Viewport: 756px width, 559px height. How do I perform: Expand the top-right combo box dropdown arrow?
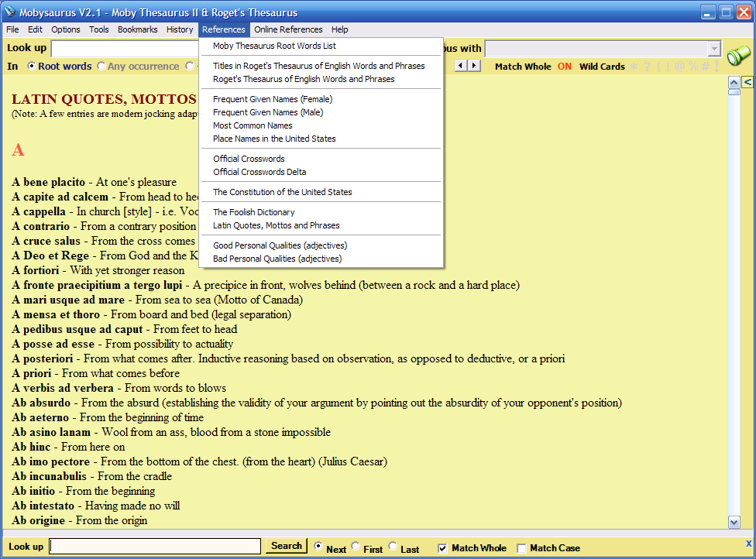tap(714, 49)
